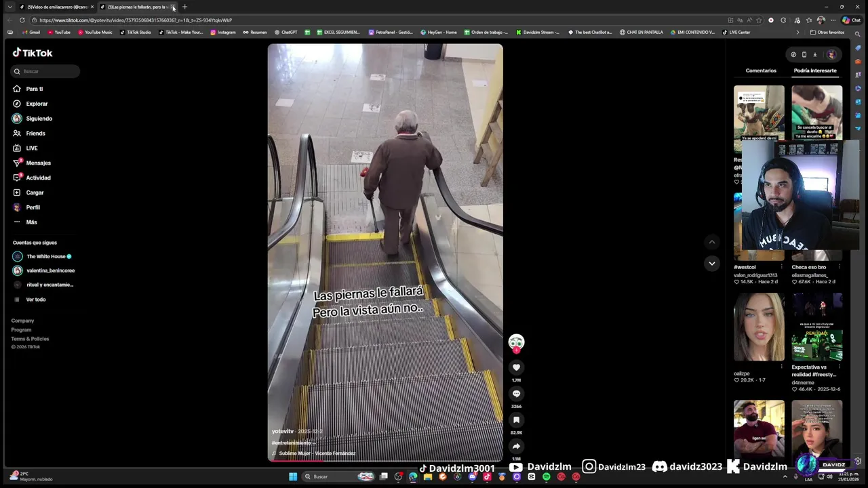Image resolution: width=868 pixels, height=488 pixels.
Task: Open options menu for 'Expectativa vs realidad' video
Action: tap(839, 367)
